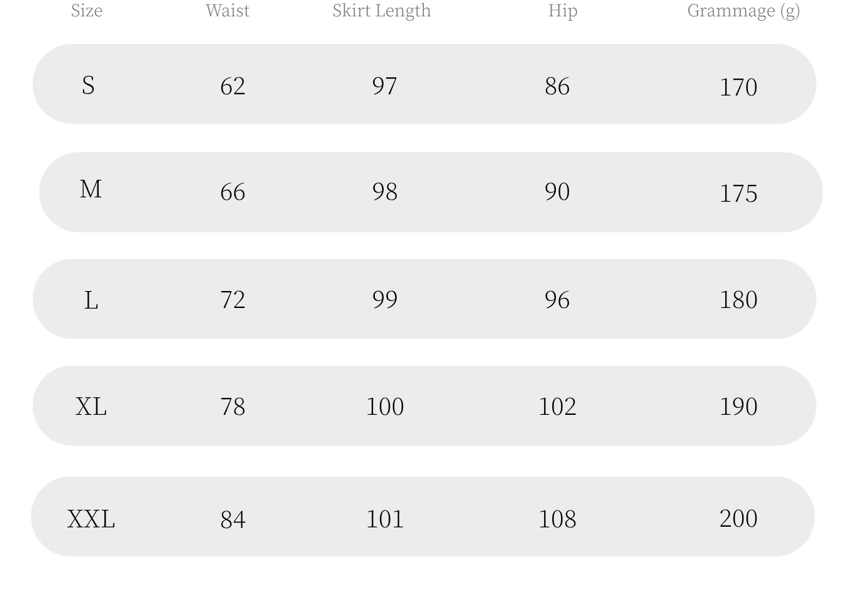The height and width of the screenshot is (616, 849).
Task: Select the S size row label
Action: (88, 85)
